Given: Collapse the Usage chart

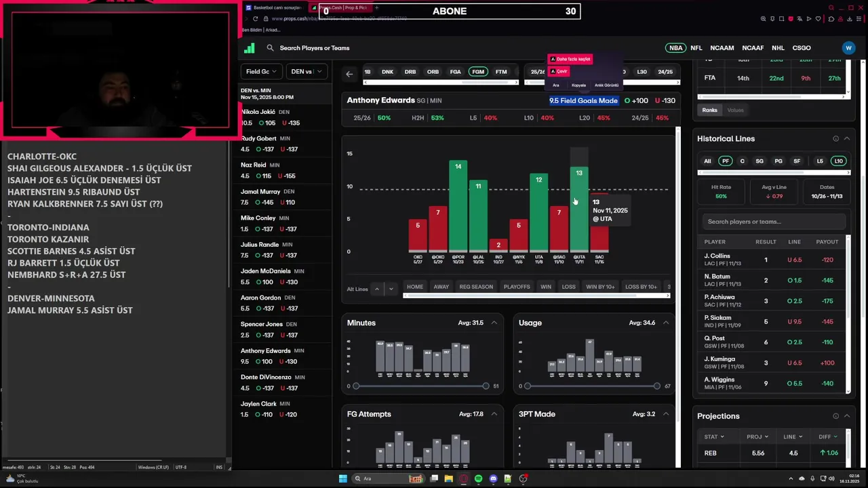Looking at the screenshot, I should pos(666,323).
